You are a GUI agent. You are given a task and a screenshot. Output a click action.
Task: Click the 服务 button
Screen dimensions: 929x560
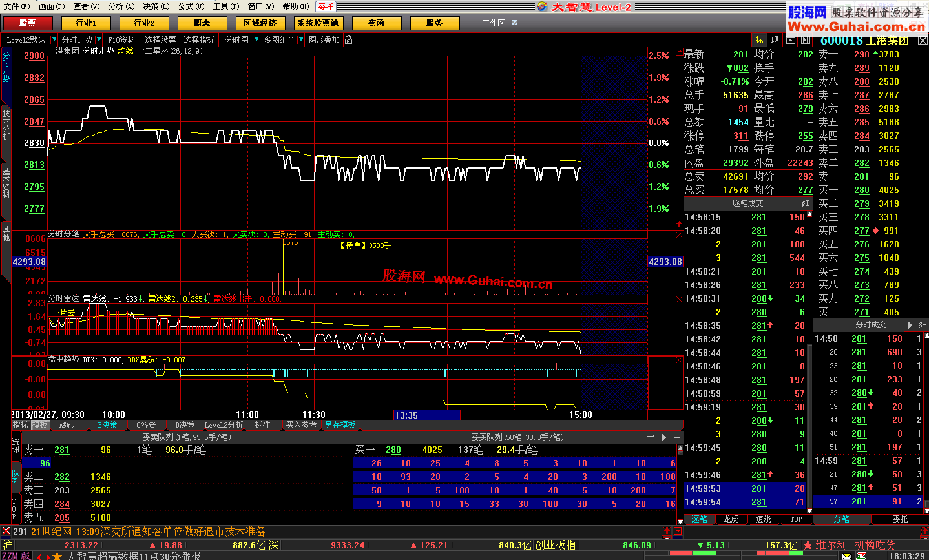tap(435, 23)
